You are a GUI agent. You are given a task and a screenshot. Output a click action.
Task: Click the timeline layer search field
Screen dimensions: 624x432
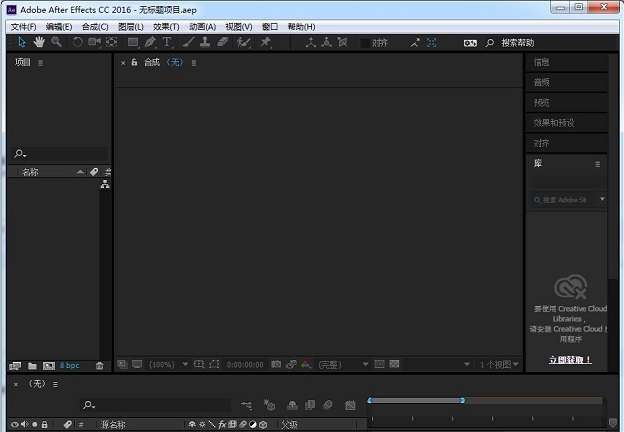[x=155, y=405]
